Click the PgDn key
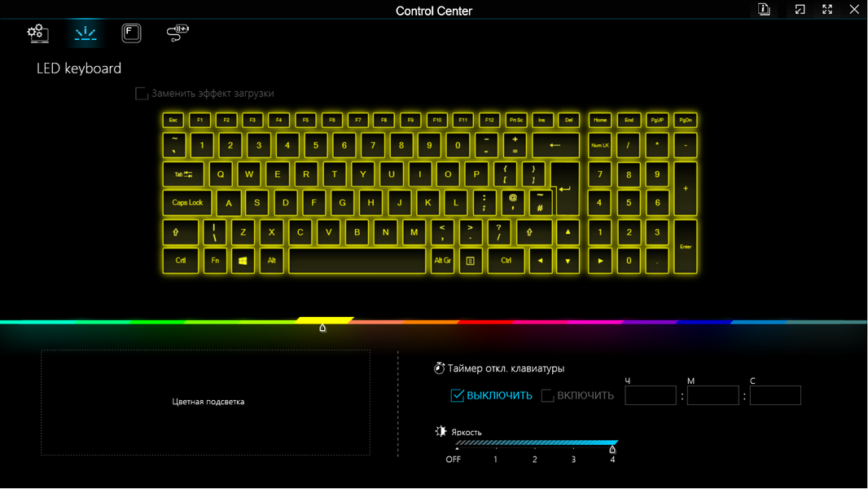The image size is (868, 489). (x=686, y=120)
